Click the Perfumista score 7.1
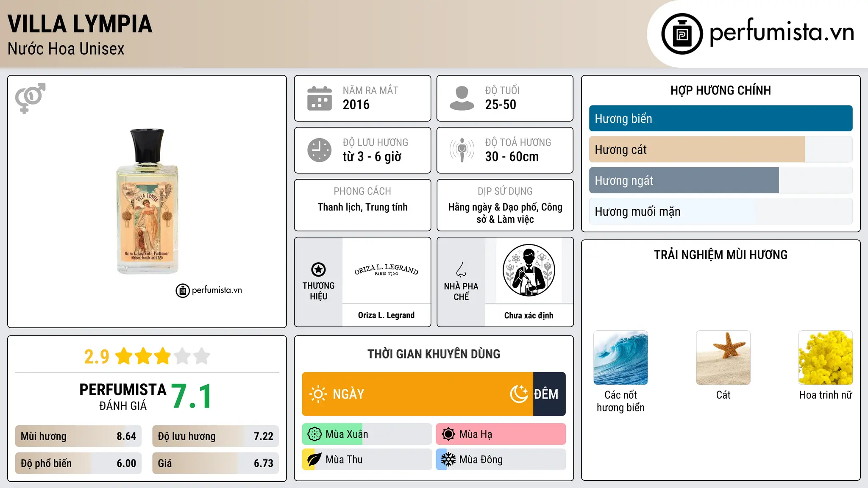The width and height of the screenshot is (868, 488). pos(192,396)
